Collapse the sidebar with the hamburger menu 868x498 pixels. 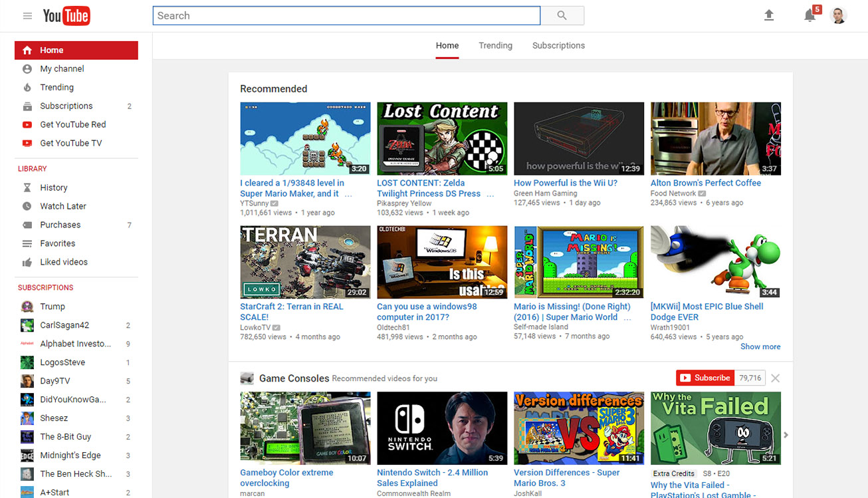[x=27, y=15]
